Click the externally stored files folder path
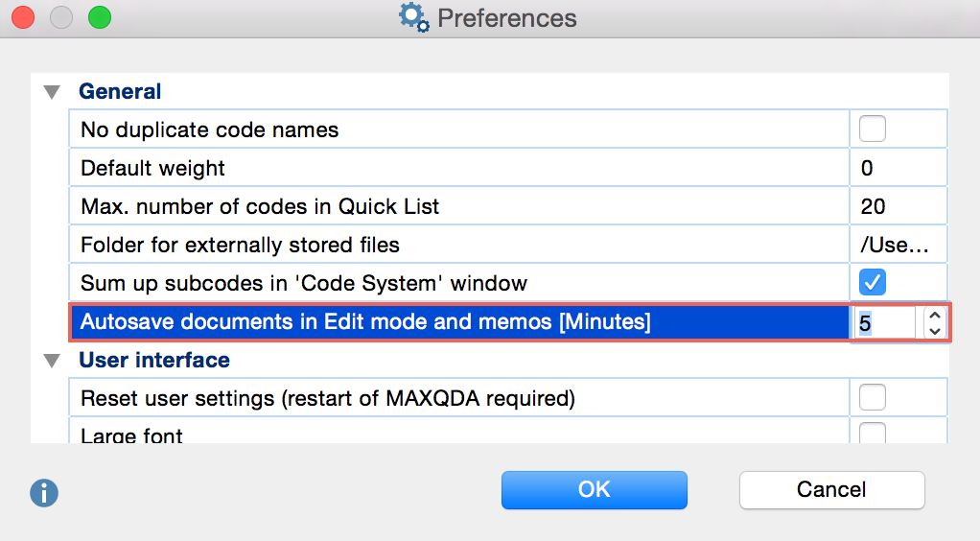The height and width of the screenshot is (541, 980). click(898, 245)
